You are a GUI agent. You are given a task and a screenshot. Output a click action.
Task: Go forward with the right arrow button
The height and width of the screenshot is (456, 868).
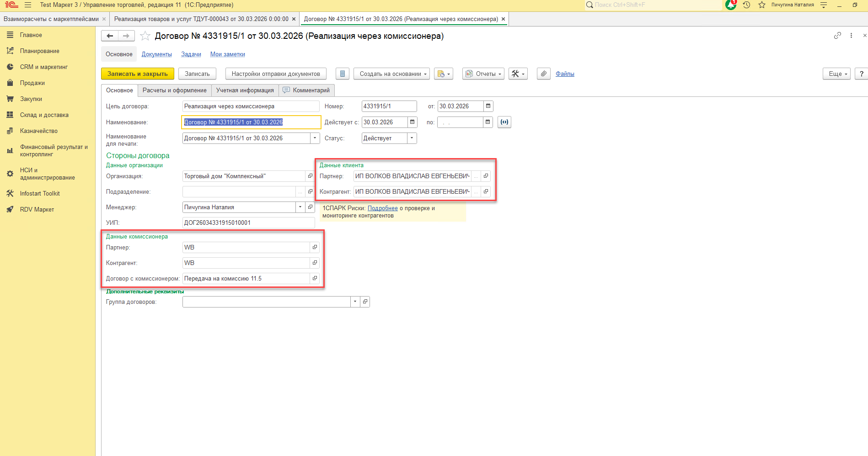(x=126, y=36)
